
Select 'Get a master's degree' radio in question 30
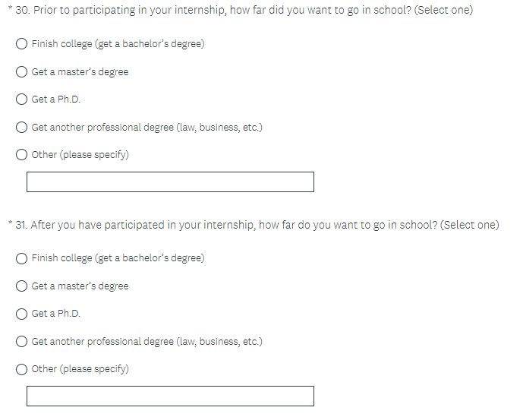click(23, 72)
